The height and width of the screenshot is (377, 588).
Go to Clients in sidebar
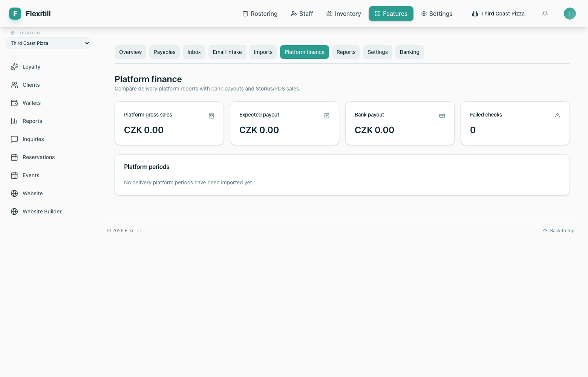pos(48,85)
